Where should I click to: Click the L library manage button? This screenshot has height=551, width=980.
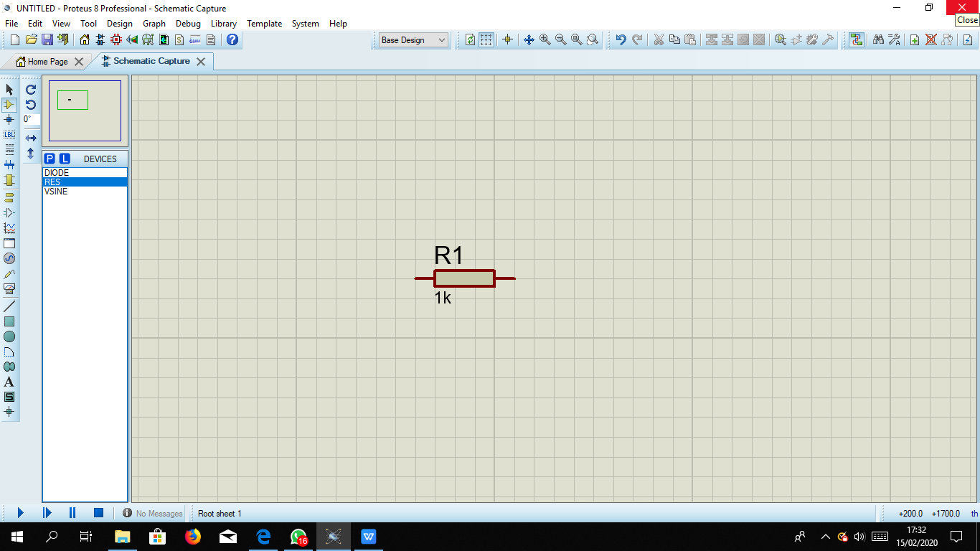tap(65, 159)
